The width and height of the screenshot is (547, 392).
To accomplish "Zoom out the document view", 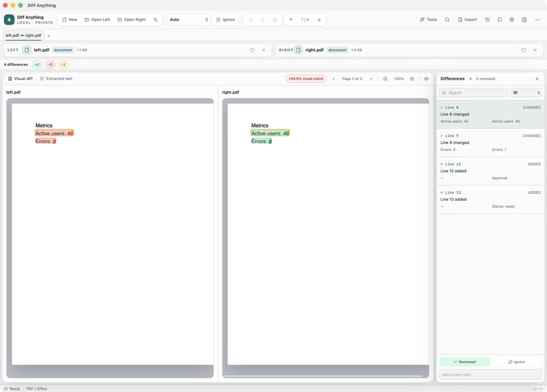I will click(x=385, y=79).
